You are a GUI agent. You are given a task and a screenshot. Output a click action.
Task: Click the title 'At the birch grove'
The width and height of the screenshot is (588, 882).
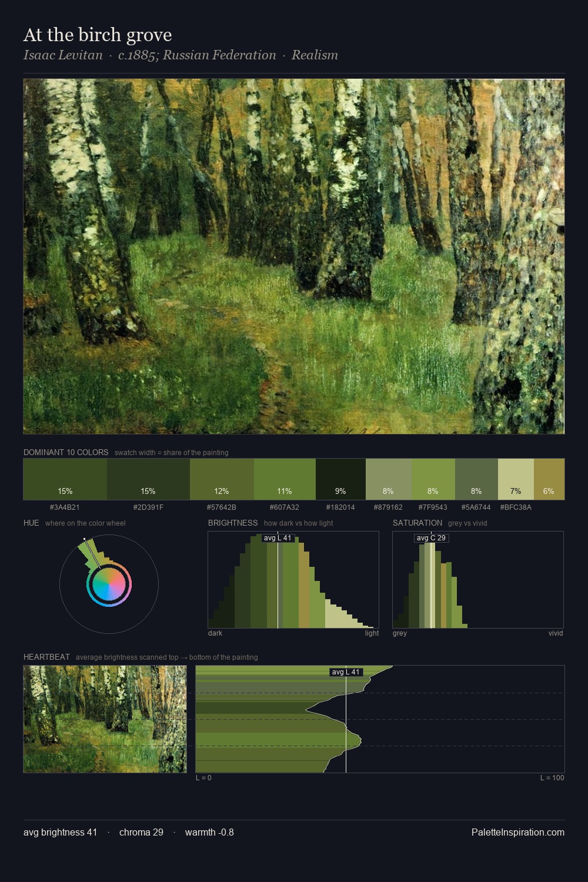[98, 35]
